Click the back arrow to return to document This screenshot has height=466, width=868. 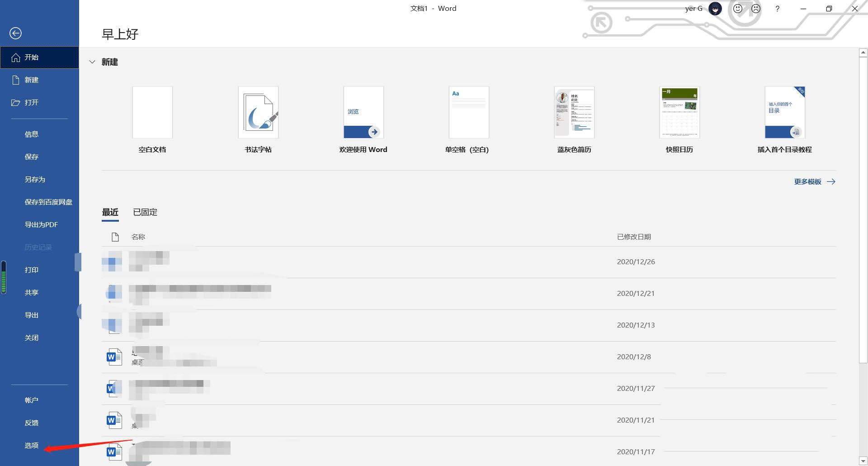15,33
